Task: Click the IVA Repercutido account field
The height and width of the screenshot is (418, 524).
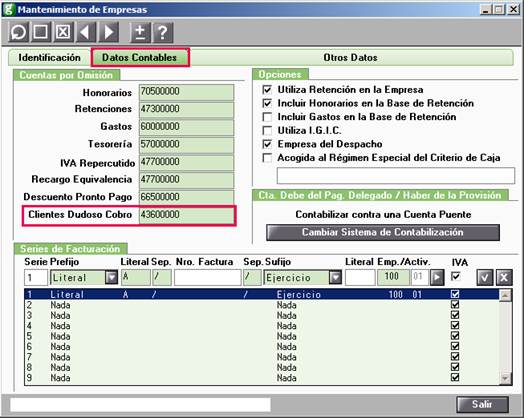Action: click(186, 163)
